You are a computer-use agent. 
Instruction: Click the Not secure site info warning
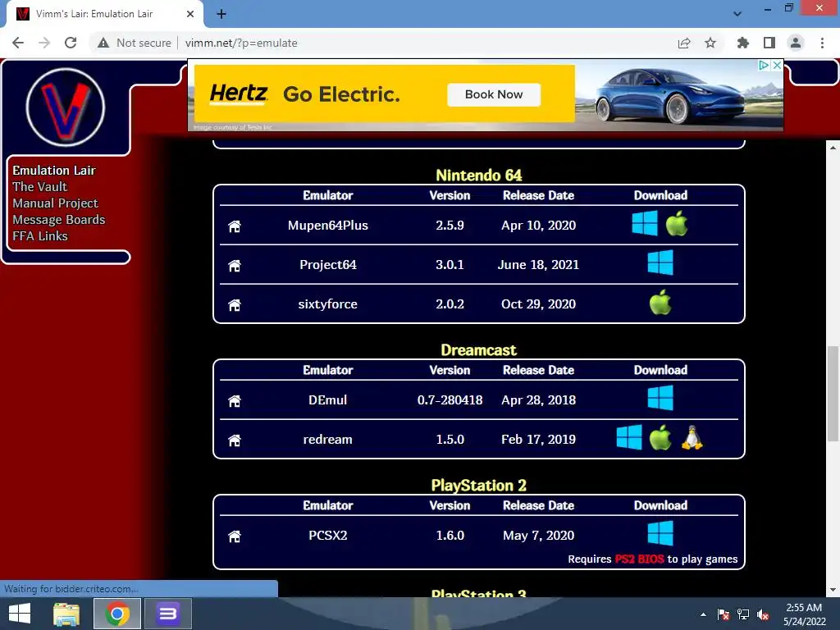point(135,43)
